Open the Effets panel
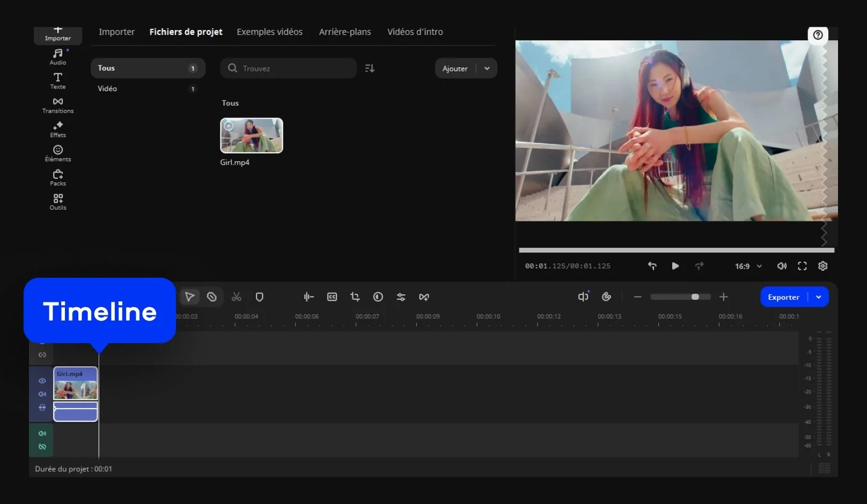Screen dimensions: 867x504 (x=58, y=129)
